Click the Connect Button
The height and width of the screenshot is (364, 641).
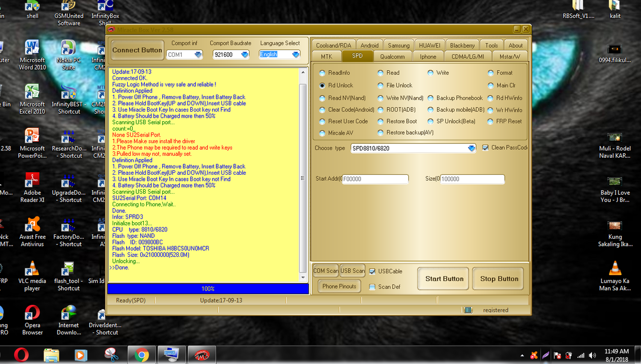[137, 50]
